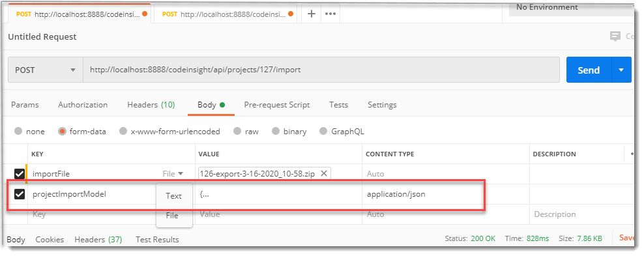Image resolution: width=644 pixels, height=256 pixels.
Task: Click the VALUE column header
Action: pos(209,154)
